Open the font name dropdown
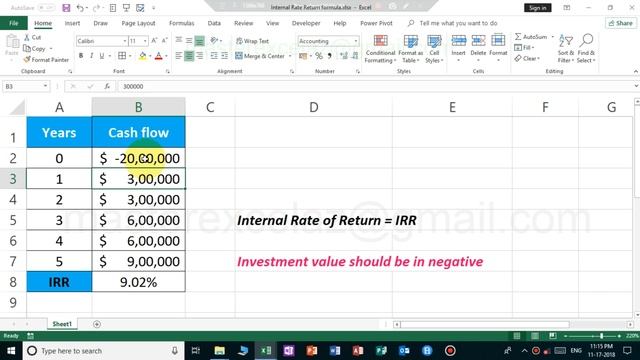Image resolution: width=640 pixels, height=360 pixels. [x=124, y=41]
